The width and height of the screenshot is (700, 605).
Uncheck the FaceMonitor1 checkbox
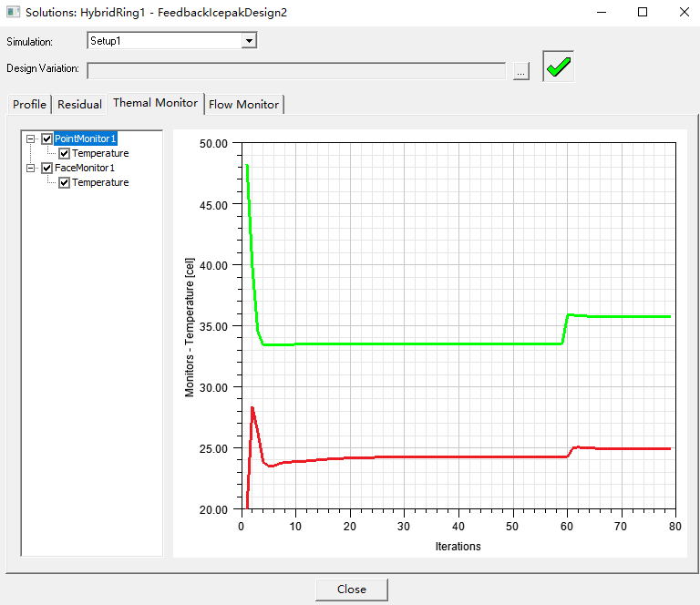(47, 169)
